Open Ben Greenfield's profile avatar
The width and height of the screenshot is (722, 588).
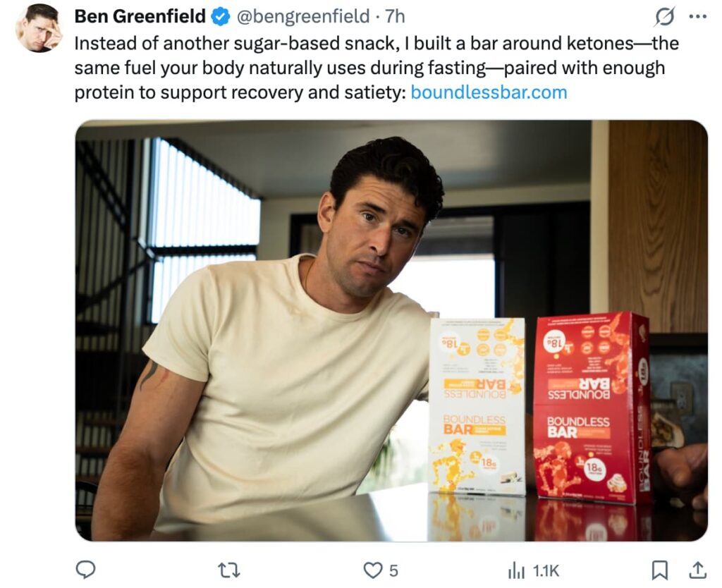point(39,27)
